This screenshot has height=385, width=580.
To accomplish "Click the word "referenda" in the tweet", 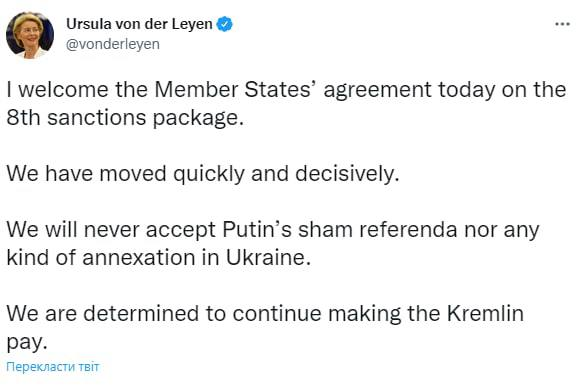I will tap(408, 229).
